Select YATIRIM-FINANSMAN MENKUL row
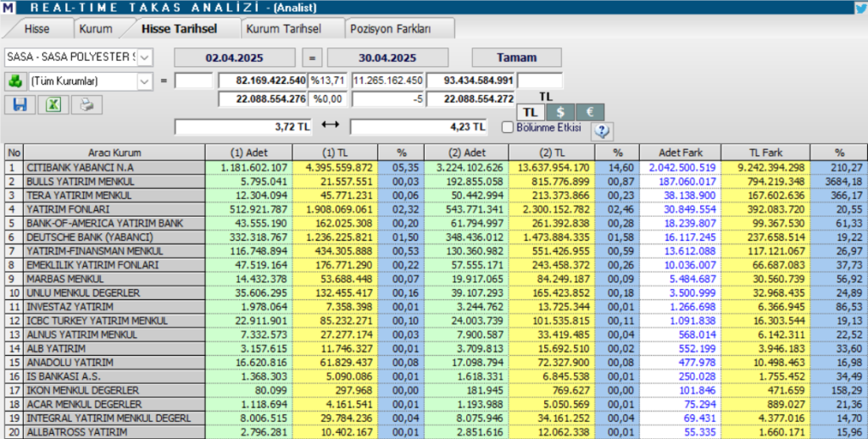 tap(436, 252)
